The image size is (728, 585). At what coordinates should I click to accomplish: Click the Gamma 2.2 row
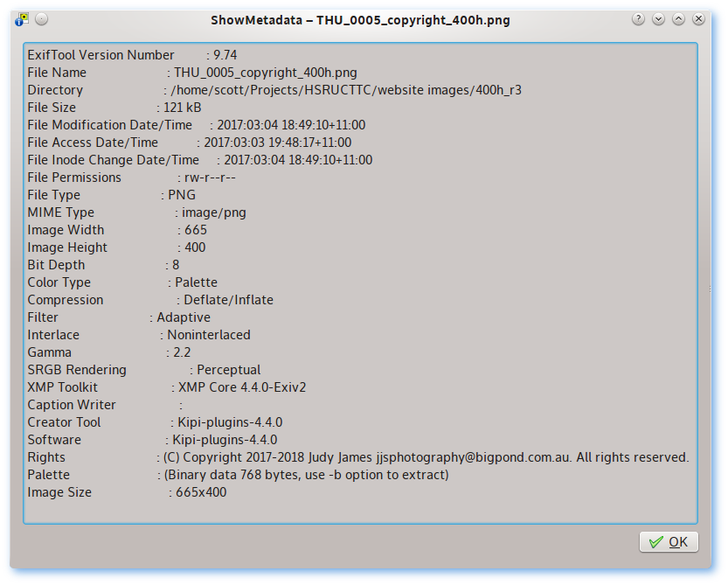[109, 352]
